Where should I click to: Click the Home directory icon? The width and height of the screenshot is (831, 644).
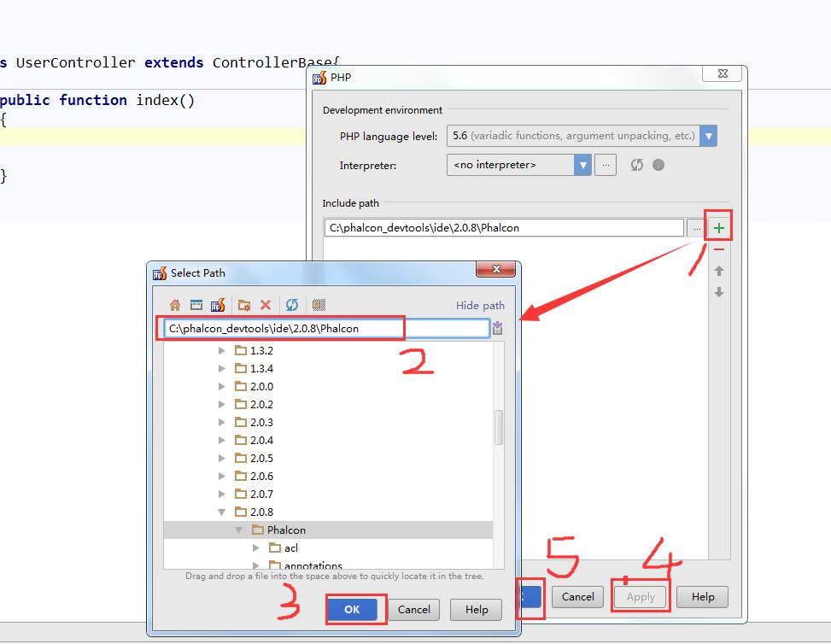click(175, 305)
